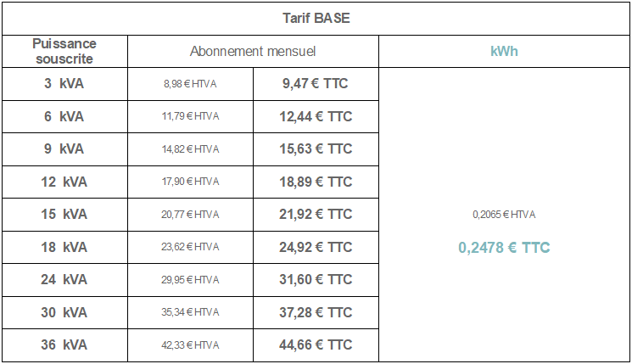Click the 0,2065 € HTVA kWh price

pyautogui.click(x=504, y=215)
